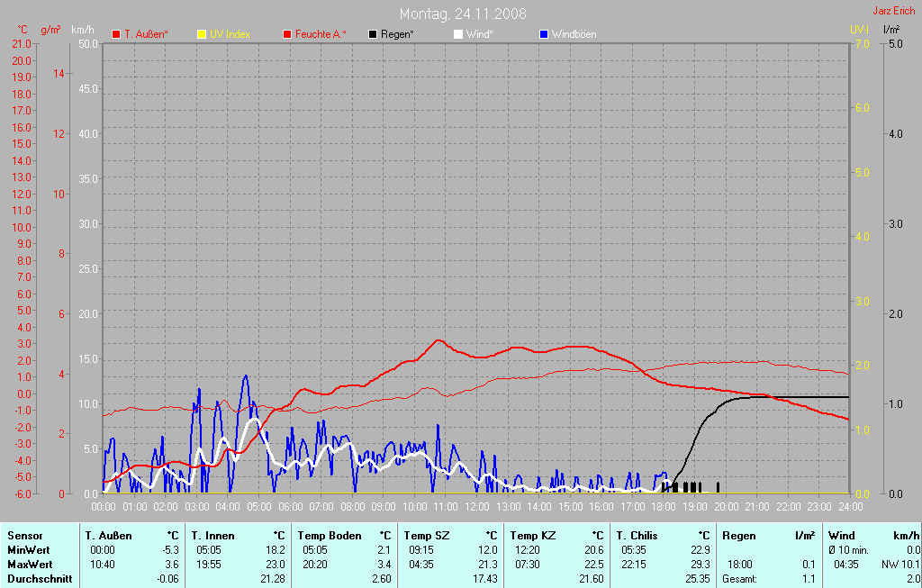The image size is (922, 588).
Task: Select the 'Feuchte A.*' legend label
Action: (x=321, y=34)
